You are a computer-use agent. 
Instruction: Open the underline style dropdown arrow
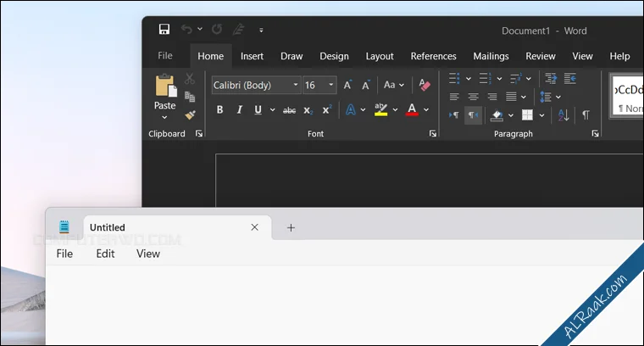[x=272, y=109]
